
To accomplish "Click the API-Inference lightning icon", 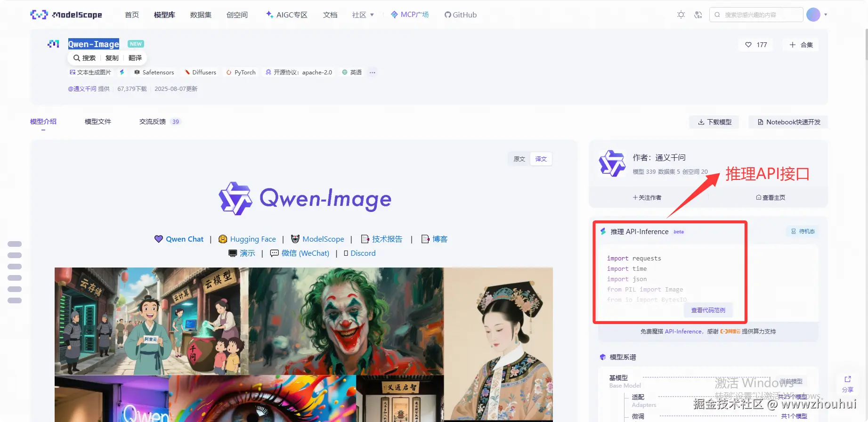I will [x=603, y=231].
